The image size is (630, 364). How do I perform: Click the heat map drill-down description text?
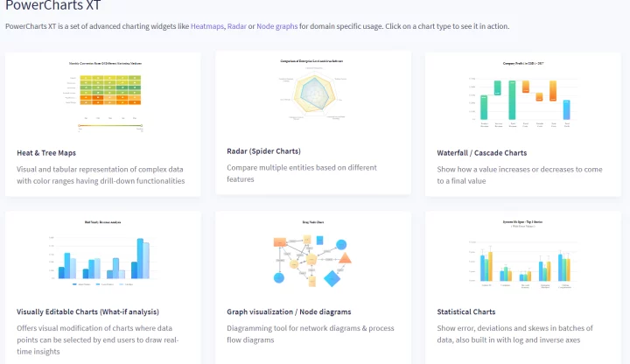coord(101,174)
